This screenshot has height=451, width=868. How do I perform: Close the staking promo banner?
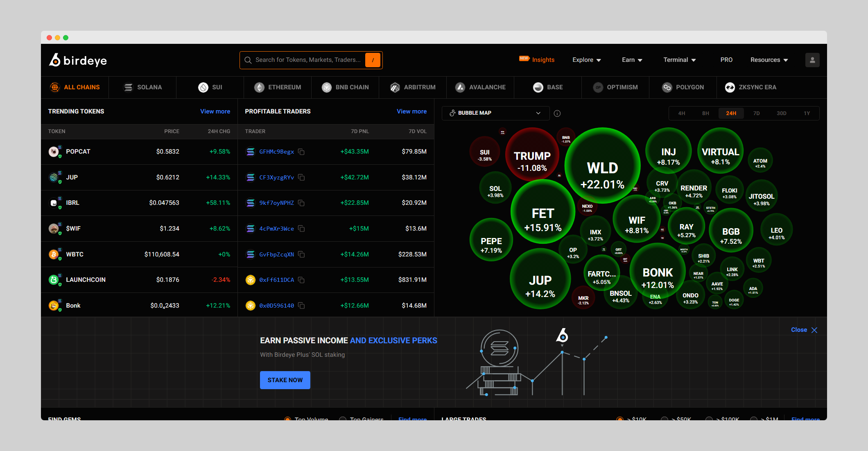point(804,330)
